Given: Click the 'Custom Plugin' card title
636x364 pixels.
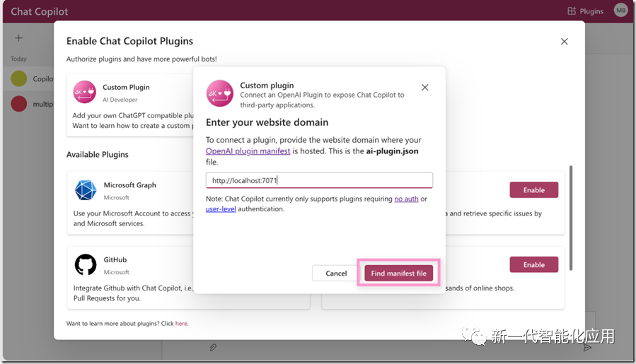Looking at the screenshot, I should click(x=126, y=87).
